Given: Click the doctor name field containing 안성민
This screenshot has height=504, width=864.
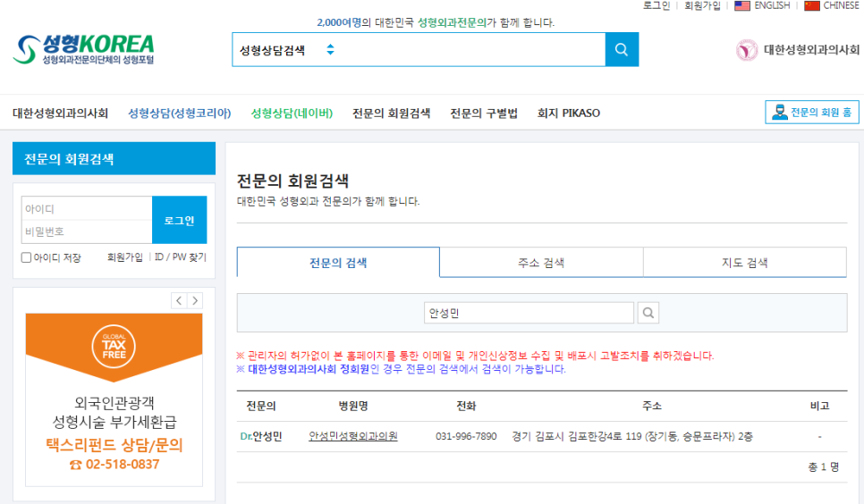Looking at the screenshot, I should (x=529, y=313).
